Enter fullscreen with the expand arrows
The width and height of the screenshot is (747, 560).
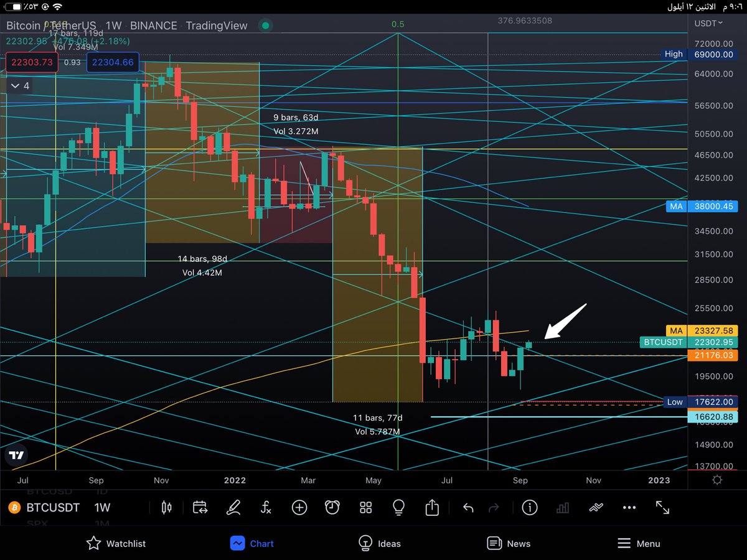tap(663, 508)
